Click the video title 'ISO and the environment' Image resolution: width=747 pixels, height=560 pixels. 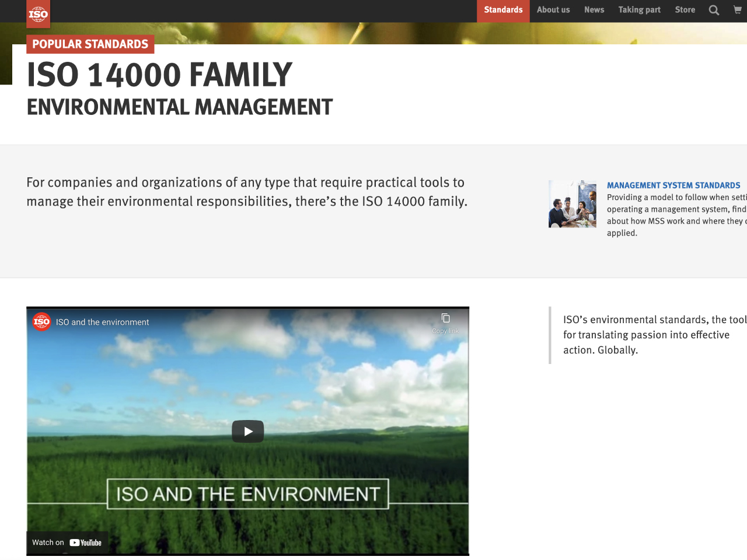102,322
